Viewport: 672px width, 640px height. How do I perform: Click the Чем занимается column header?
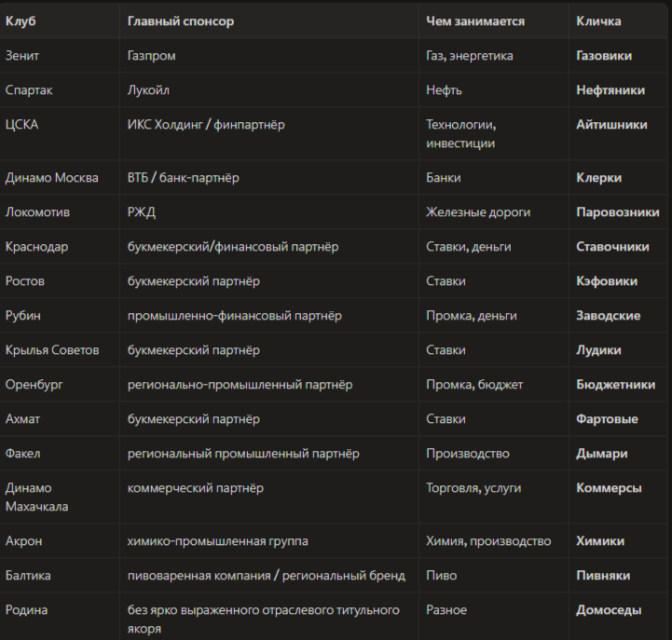[x=475, y=21]
